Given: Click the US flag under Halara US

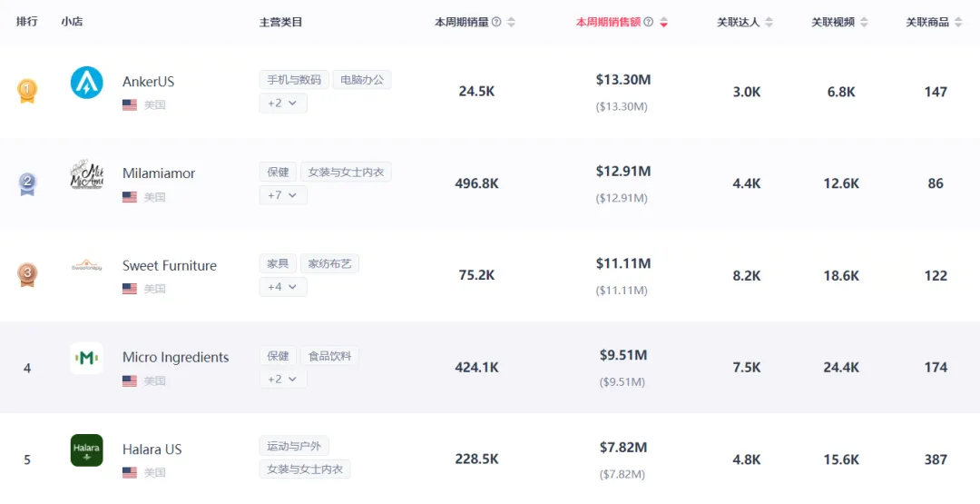Looking at the screenshot, I should tap(130, 473).
